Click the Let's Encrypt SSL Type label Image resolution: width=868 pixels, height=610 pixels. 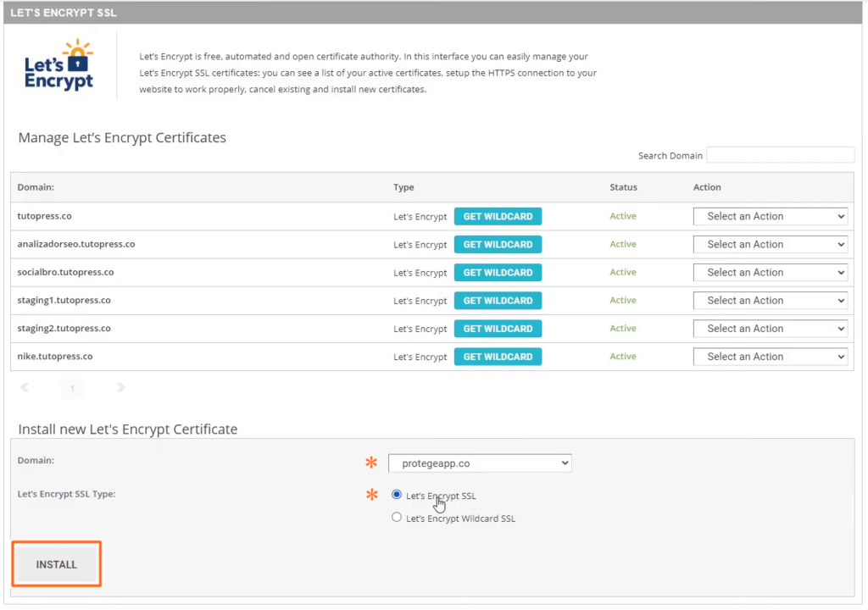point(66,494)
